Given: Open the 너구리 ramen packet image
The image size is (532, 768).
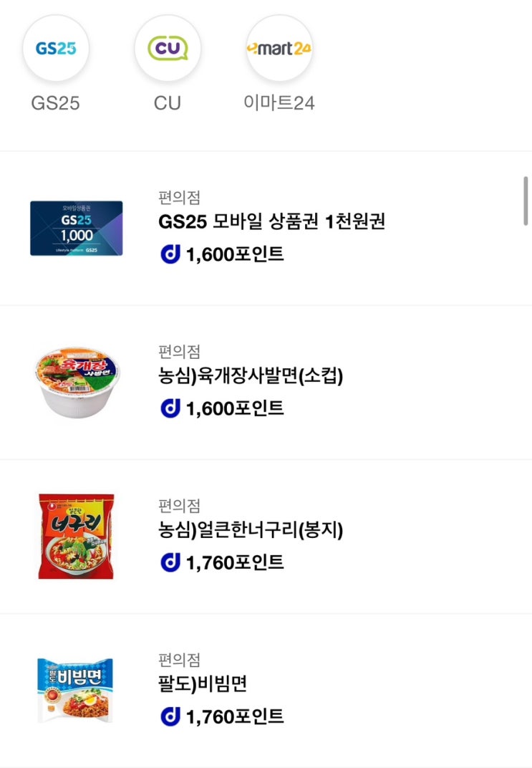Looking at the screenshot, I should [77, 537].
